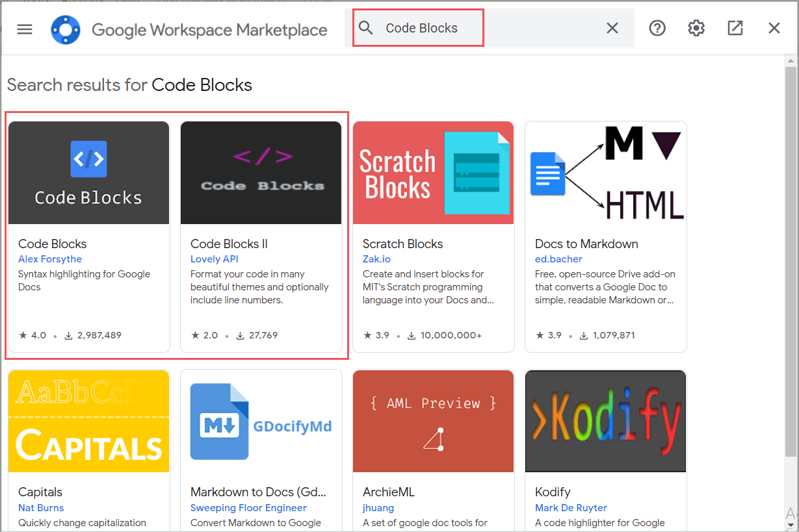Screen dimensions: 799x532
Task: Click the Google Workspace Marketplace logo
Action: pyautogui.click(x=66, y=29)
